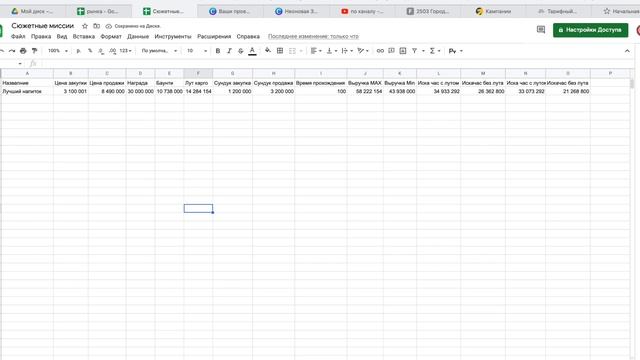
Task: Open the name box dropdown arrow
Action: pos(20,64)
